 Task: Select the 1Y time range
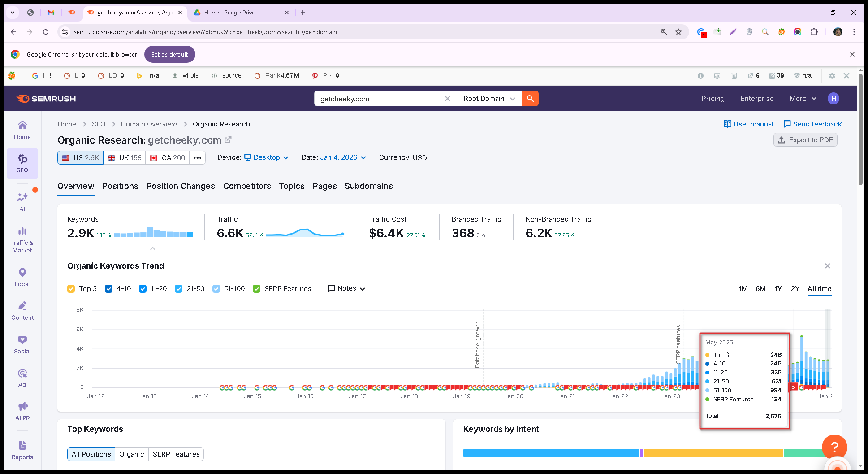(x=778, y=289)
